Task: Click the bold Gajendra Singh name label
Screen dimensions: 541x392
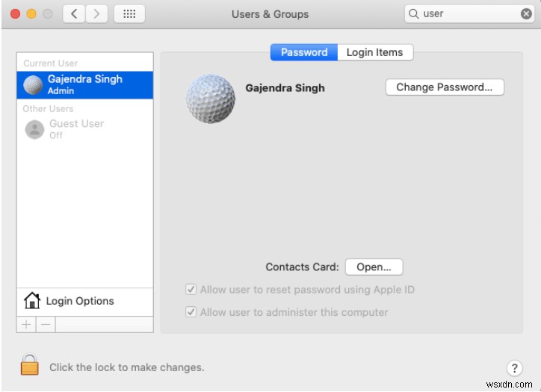Action: point(285,88)
